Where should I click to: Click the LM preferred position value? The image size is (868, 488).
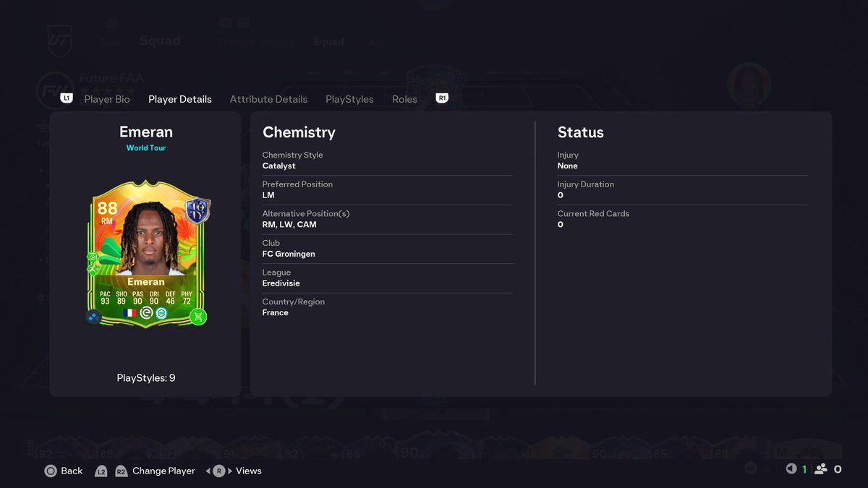(268, 195)
